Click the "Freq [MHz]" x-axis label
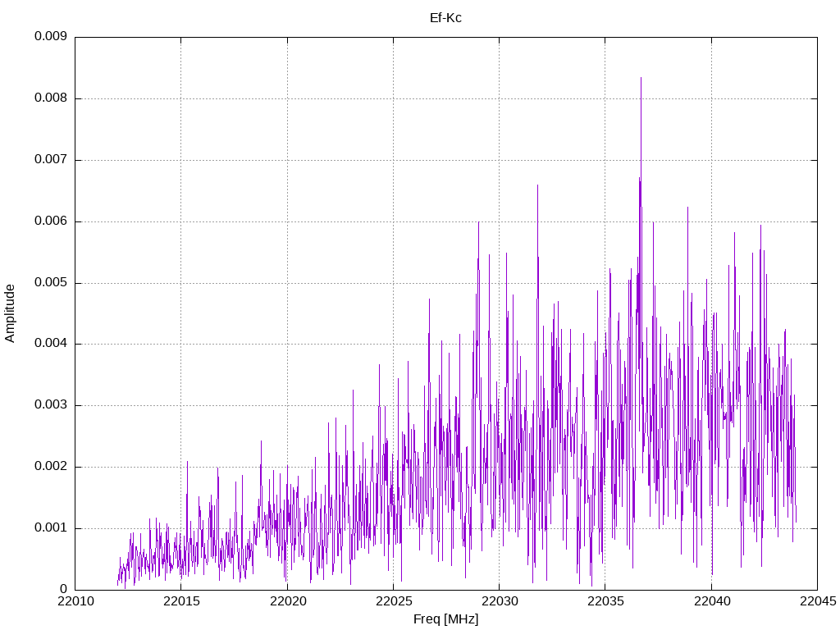 point(445,619)
